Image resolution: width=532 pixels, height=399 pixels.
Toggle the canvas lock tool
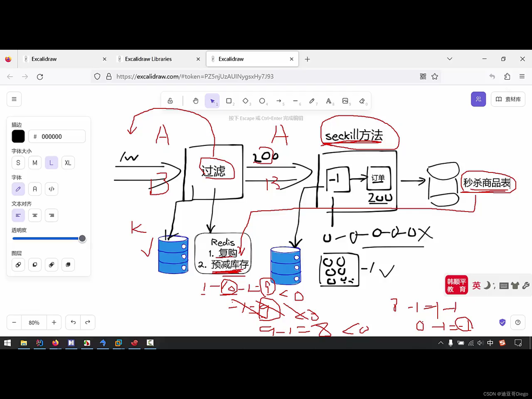tap(170, 101)
